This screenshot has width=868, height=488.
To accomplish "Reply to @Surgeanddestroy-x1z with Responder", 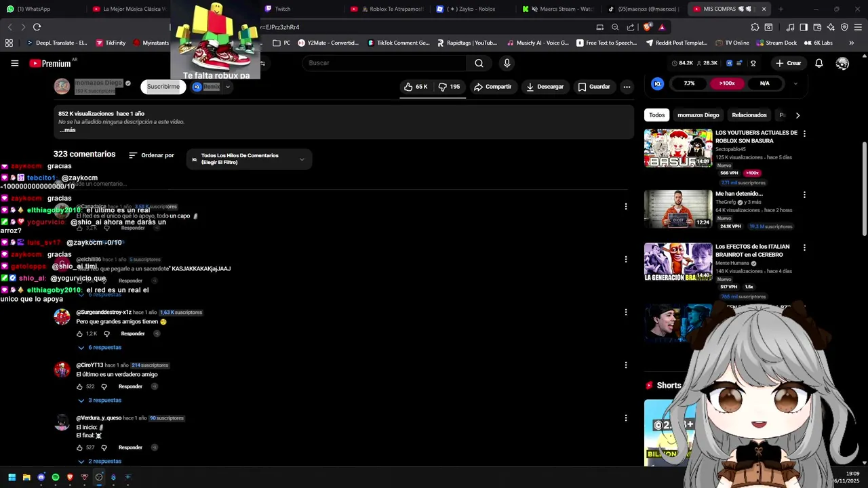I will click(132, 333).
